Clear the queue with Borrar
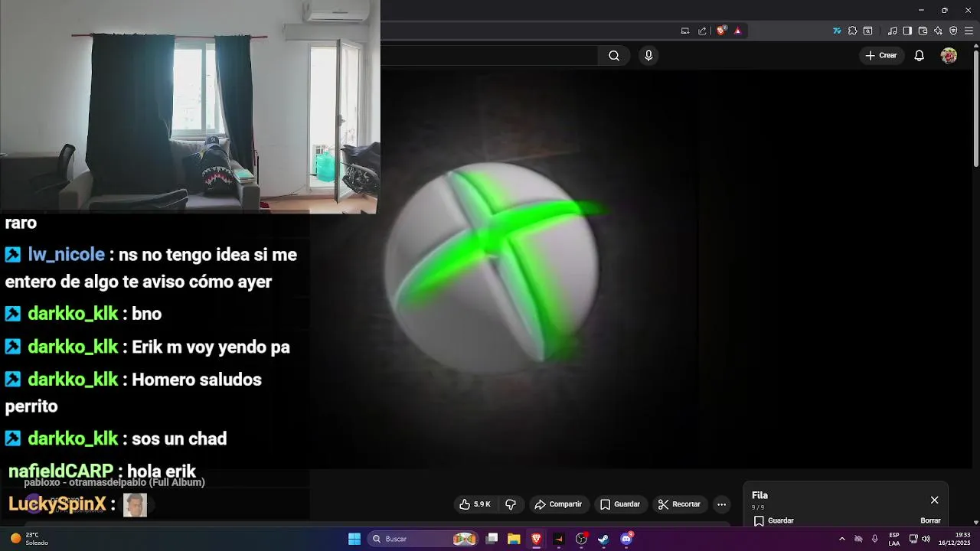980x551 pixels. [930, 520]
